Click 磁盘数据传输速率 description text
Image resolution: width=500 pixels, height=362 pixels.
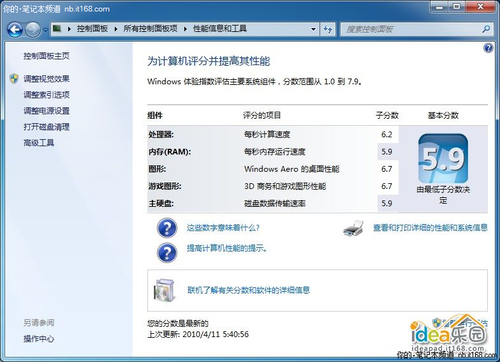click(275, 203)
